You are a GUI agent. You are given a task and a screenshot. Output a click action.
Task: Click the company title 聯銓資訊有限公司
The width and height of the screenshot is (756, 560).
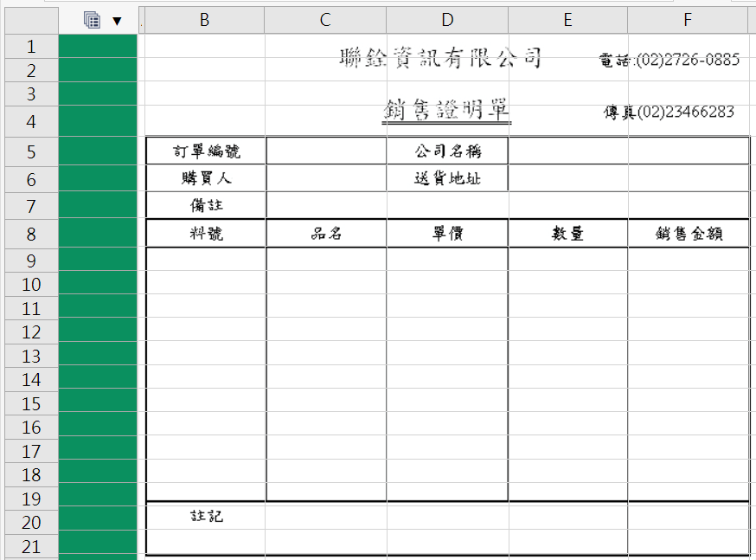pos(440,58)
